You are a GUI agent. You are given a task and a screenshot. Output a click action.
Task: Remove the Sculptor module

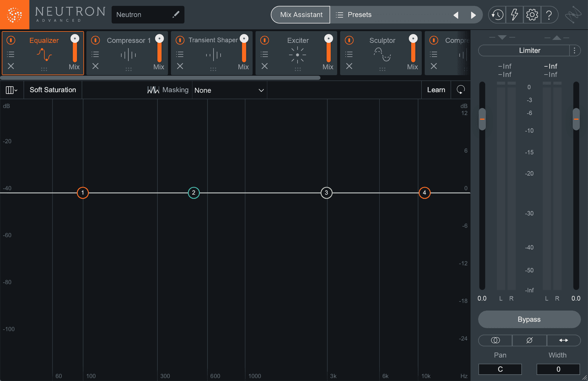click(x=349, y=66)
